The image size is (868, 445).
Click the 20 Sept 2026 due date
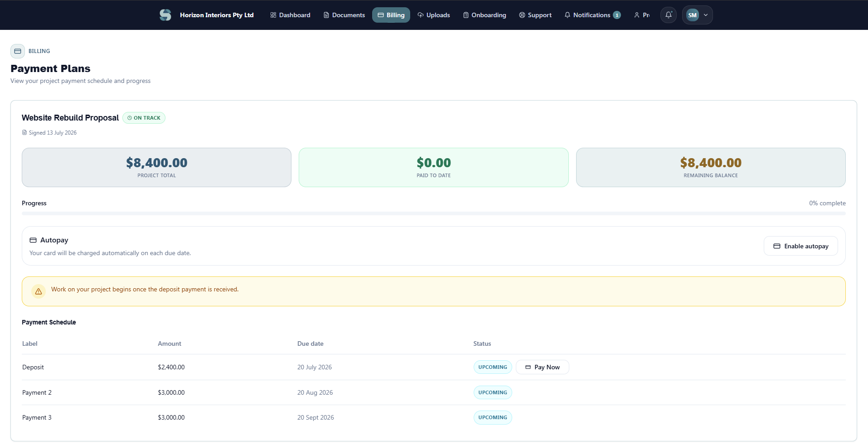[315, 417]
